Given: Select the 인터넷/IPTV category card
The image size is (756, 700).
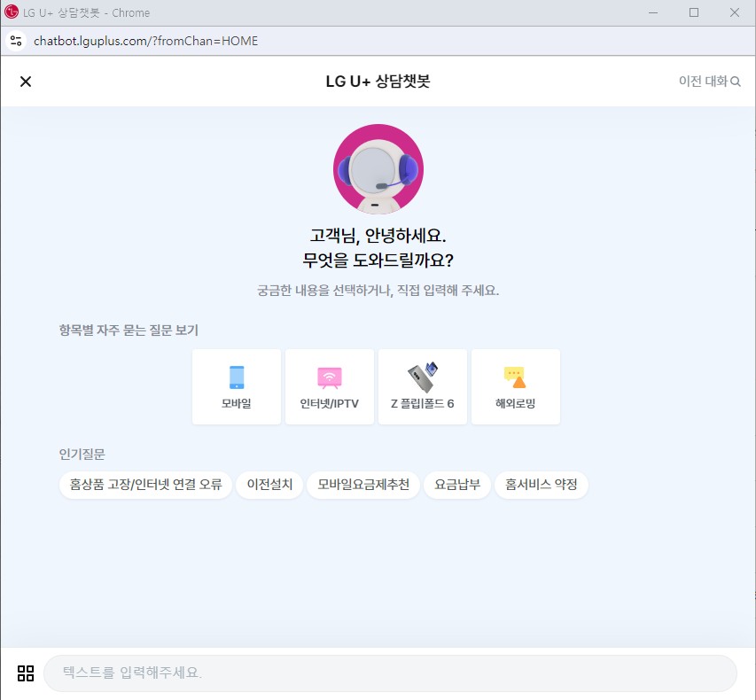Looking at the screenshot, I should click(330, 386).
